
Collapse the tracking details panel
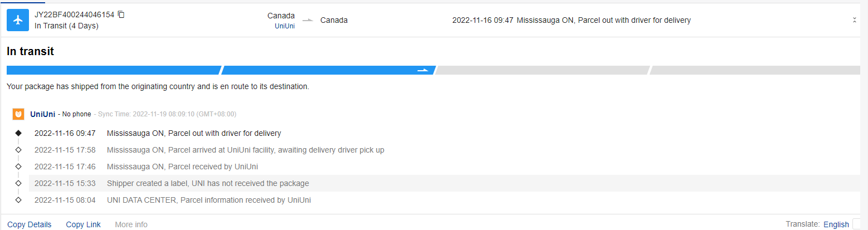[855, 20]
